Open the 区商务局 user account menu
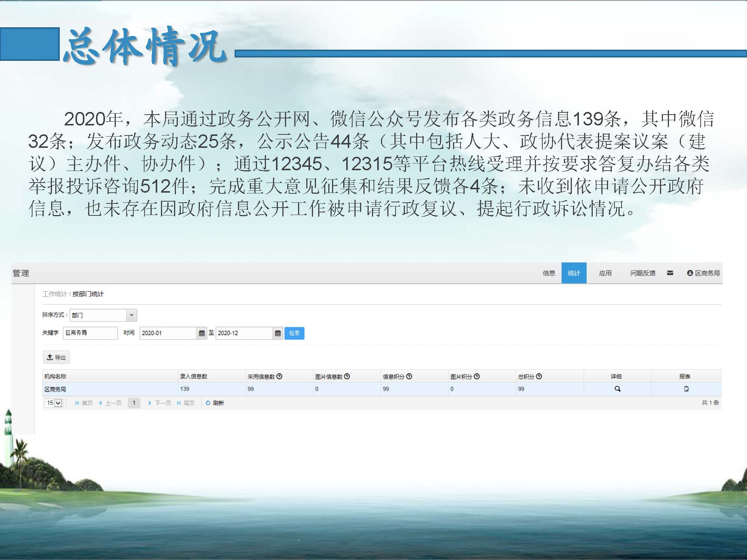This screenshot has height=560, width=747. click(703, 273)
